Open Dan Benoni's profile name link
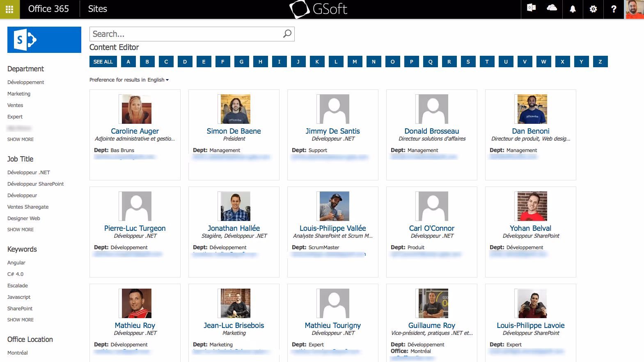The height and width of the screenshot is (362, 644). pyautogui.click(x=531, y=131)
